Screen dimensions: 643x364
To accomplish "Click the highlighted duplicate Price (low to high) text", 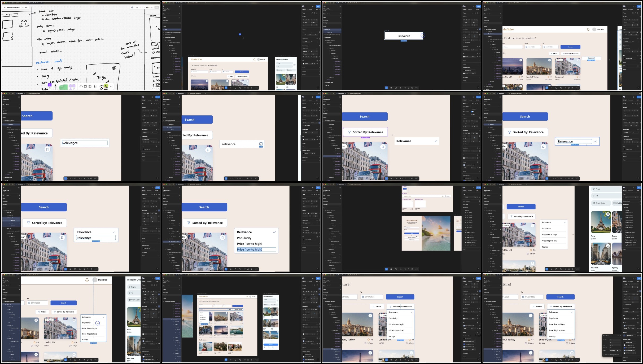I will [x=250, y=249].
